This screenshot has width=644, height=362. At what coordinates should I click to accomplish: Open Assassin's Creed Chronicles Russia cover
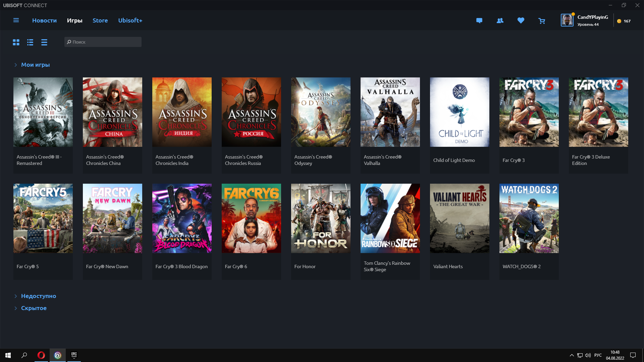[x=251, y=112]
